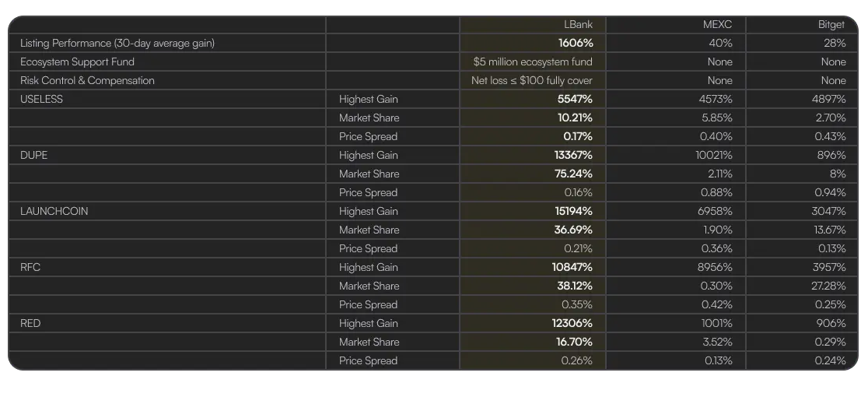Select the Ecosystem Support Fund row label
The height and width of the screenshot is (397, 868).
pyautogui.click(x=77, y=61)
